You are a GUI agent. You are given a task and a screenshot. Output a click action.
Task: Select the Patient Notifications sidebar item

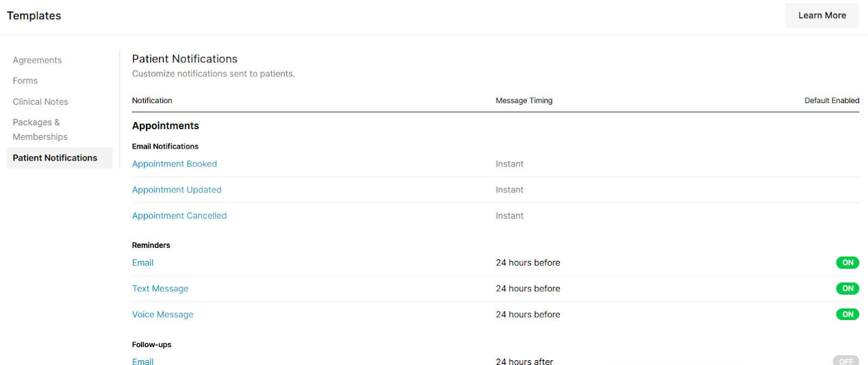point(55,158)
